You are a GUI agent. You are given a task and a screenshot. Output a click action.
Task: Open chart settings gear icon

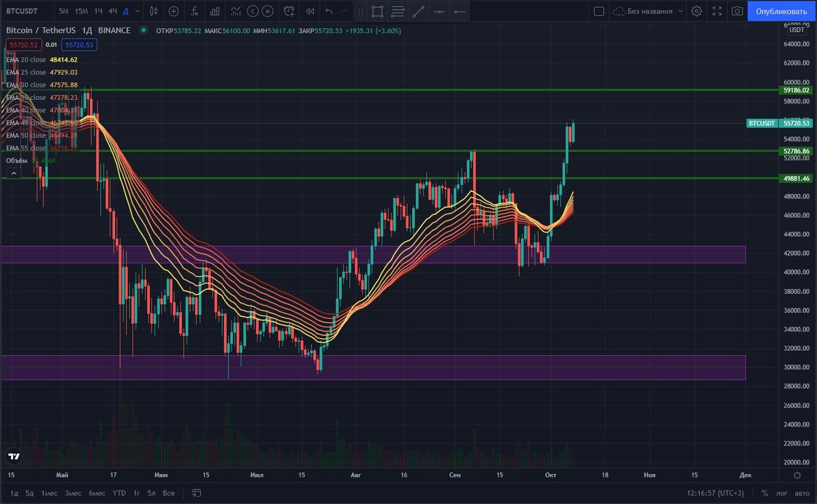(696, 11)
